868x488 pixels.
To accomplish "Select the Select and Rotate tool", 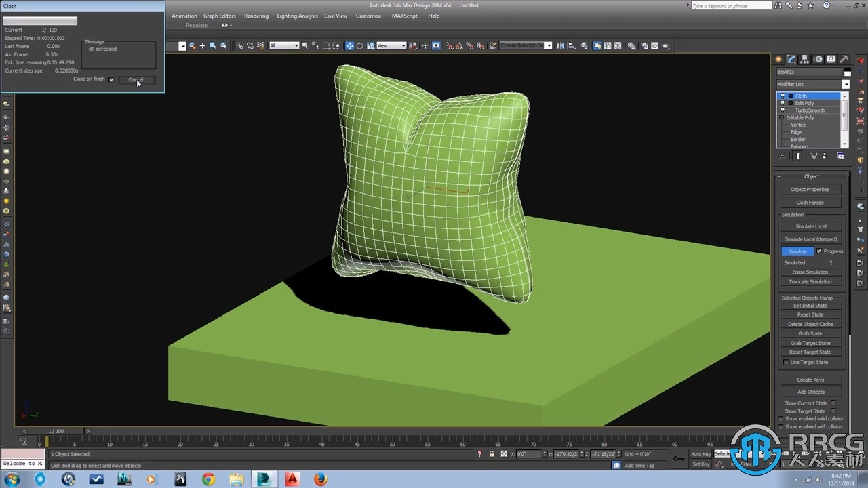I will pyautogui.click(x=359, y=45).
